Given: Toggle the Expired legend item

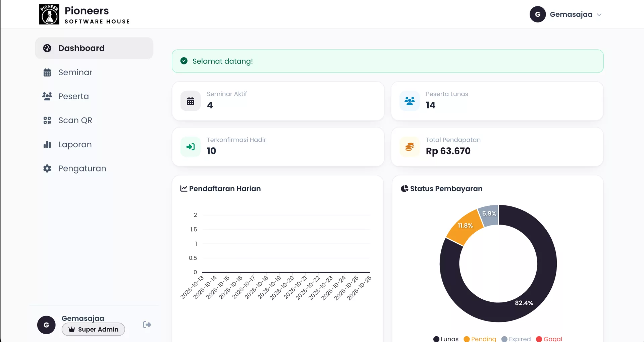Looking at the screenshot, I should point(516,339).
